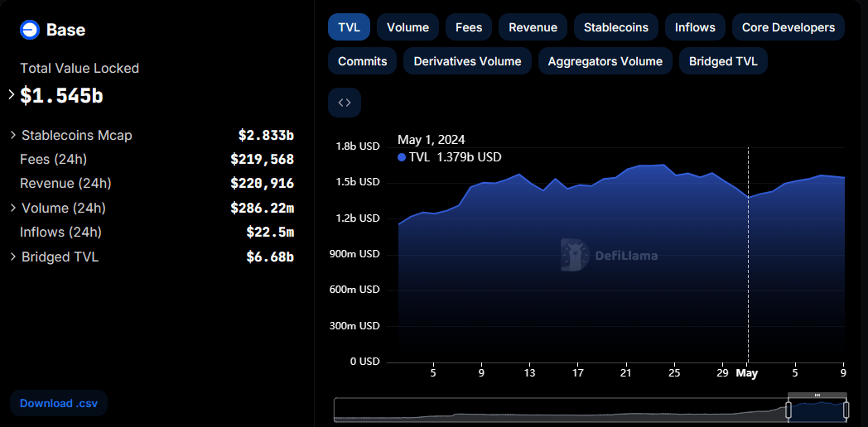Click the $2.833b stablecoins value

[266, 135]
